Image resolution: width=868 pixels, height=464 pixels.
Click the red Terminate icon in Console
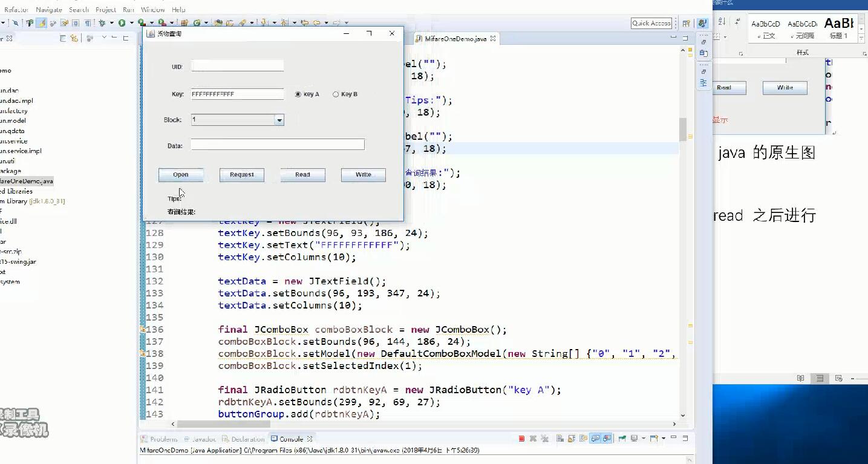(521, 439)
